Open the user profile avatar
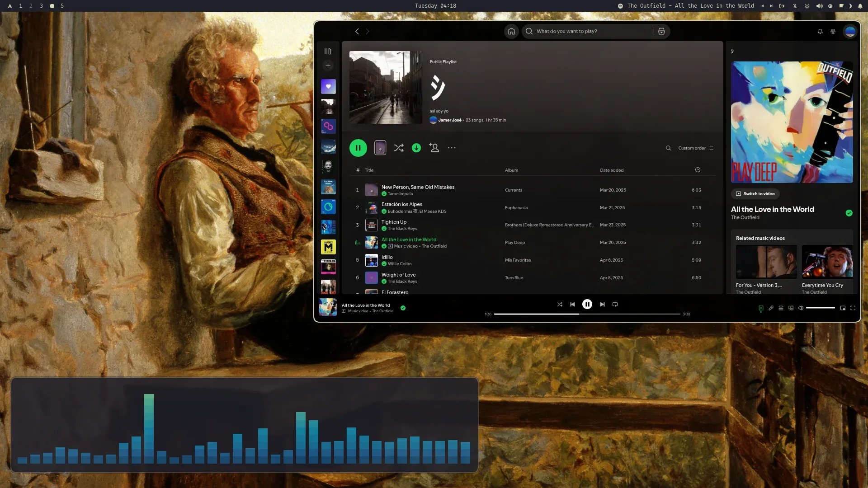This screenshot has height=488, width=868. click(x=850, y=31)
